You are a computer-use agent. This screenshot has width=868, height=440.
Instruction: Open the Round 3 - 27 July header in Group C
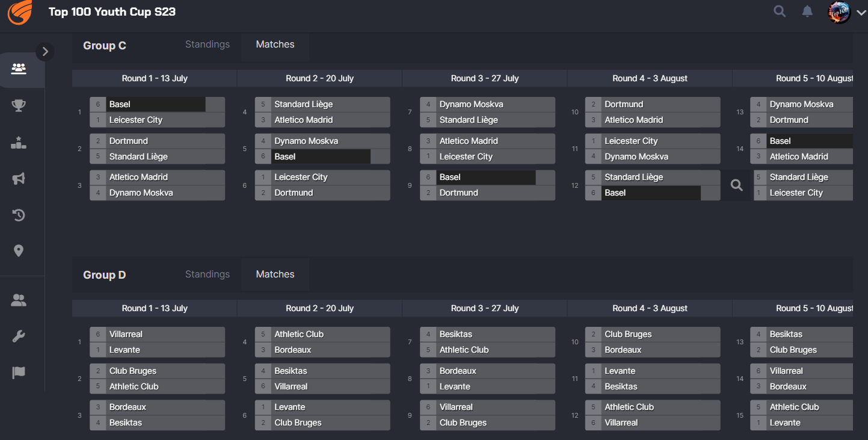pos(484,78)
